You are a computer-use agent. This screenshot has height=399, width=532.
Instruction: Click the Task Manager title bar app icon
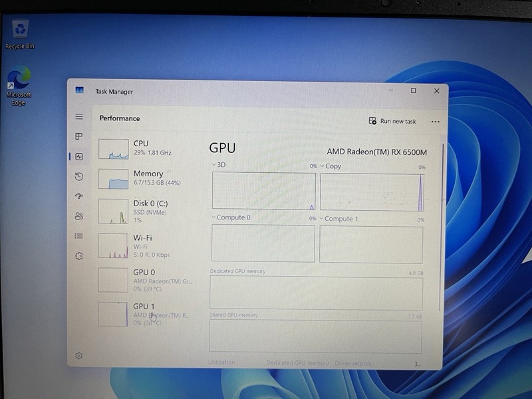pyautogui.click(x=79, y=90)
